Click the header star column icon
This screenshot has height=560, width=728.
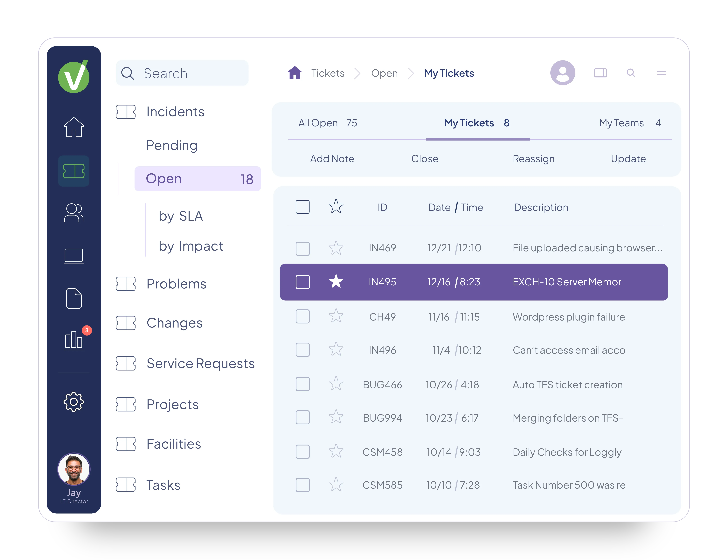336,206
